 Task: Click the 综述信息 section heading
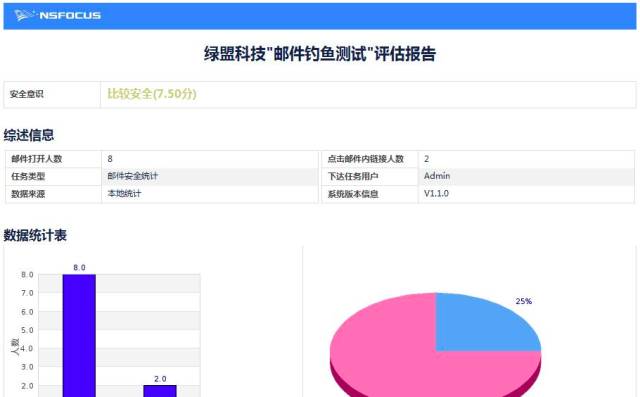point(29,135)
